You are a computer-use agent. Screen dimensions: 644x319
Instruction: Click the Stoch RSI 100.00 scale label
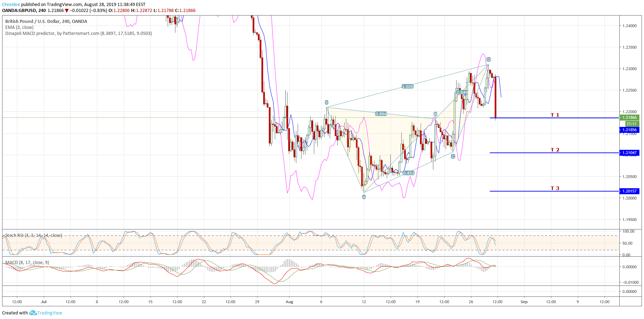pos(628,231)
